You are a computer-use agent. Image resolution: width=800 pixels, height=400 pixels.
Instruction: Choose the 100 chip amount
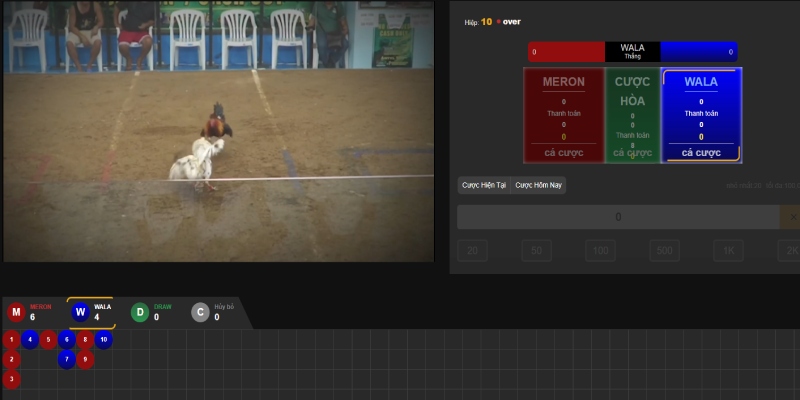click(600, 251)
